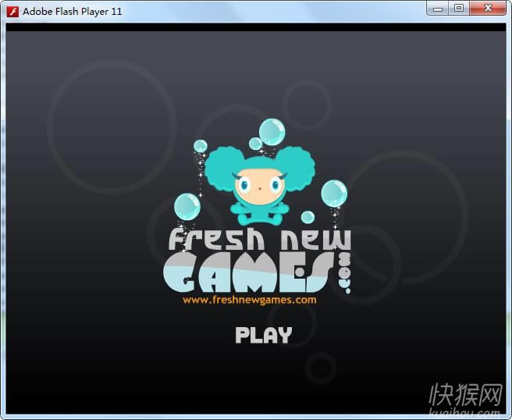The width and height of the screenshot is (512, 420).
Task: Click the large bubble left of mascot's legs
Action: (x=187, y=206)
